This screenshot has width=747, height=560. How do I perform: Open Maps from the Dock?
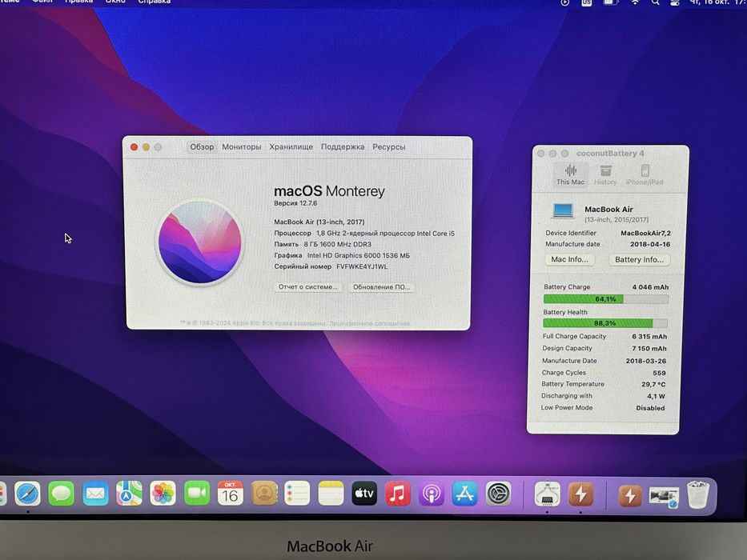[129, 494]
